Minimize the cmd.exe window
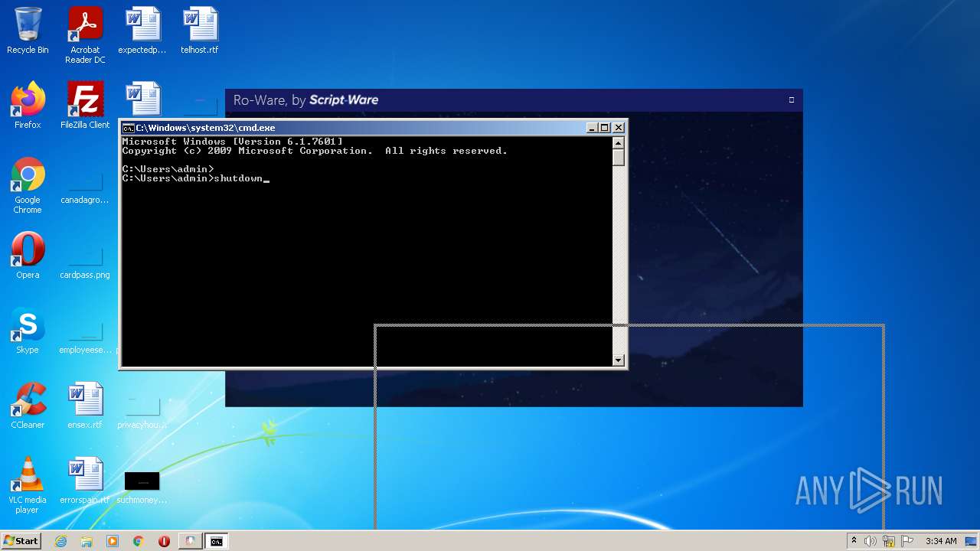This screenshot has width=980, height=551. click(592, 128)
